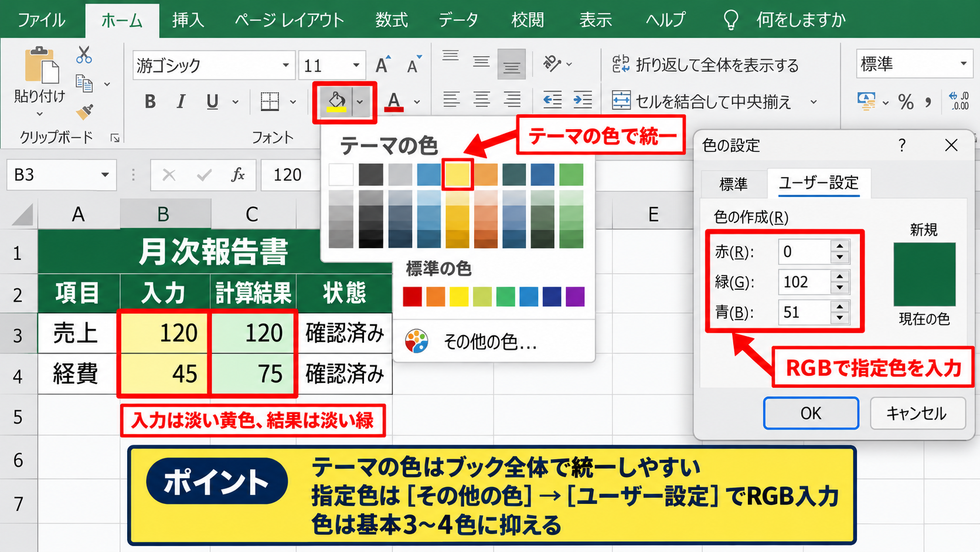Select the yellow theme color swatch
Viewport: 980px width, 552px height.
pos(457,174)
